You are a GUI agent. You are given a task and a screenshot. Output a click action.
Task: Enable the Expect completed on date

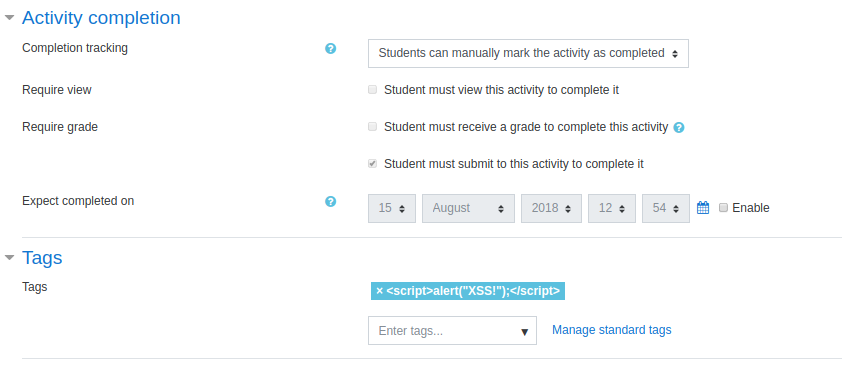click(723, 207)
